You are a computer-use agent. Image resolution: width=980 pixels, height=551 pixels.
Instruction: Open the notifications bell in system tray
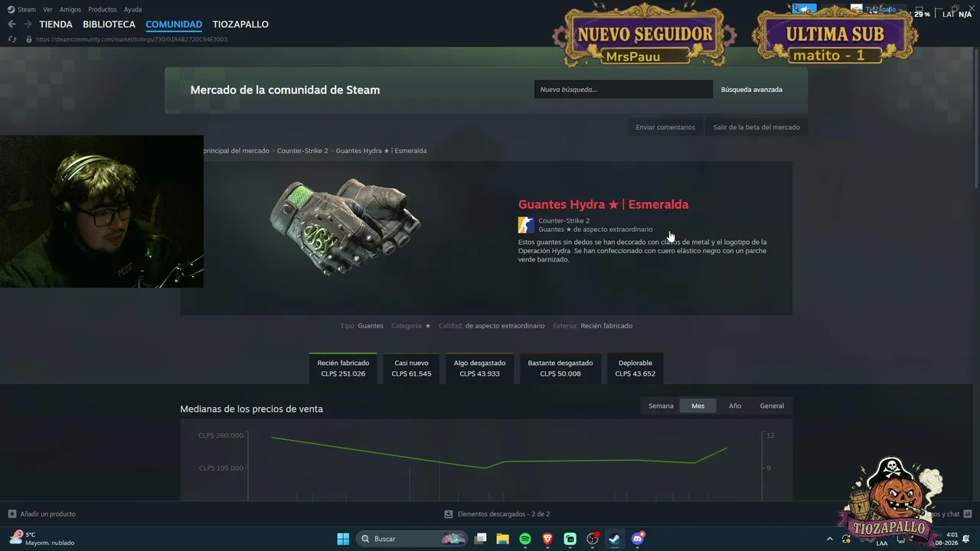pos(968,539)
